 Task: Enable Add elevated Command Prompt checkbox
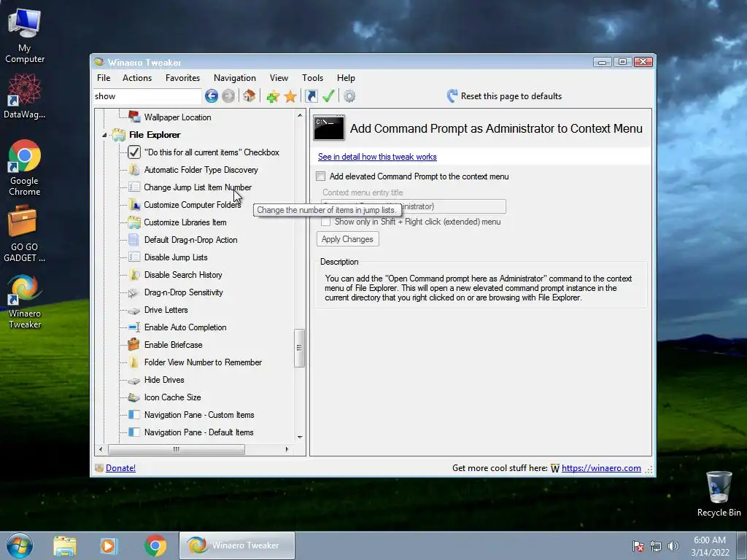[321, 176]
